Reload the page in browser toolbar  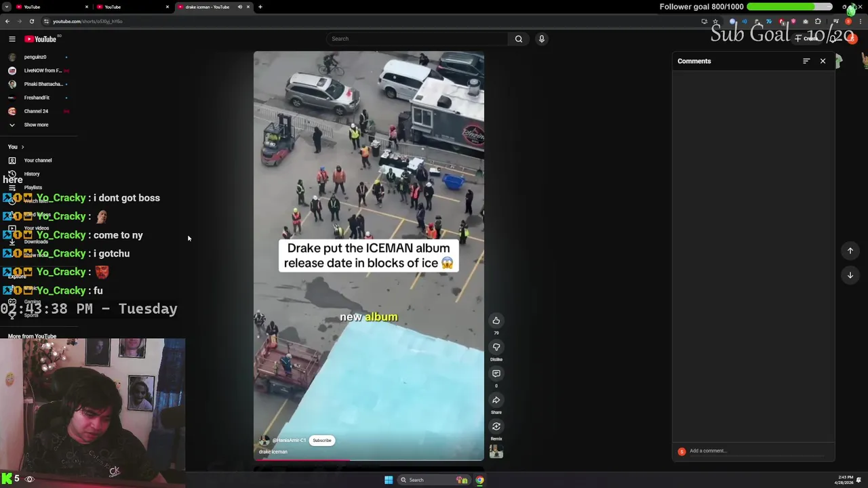click(31, 21)
